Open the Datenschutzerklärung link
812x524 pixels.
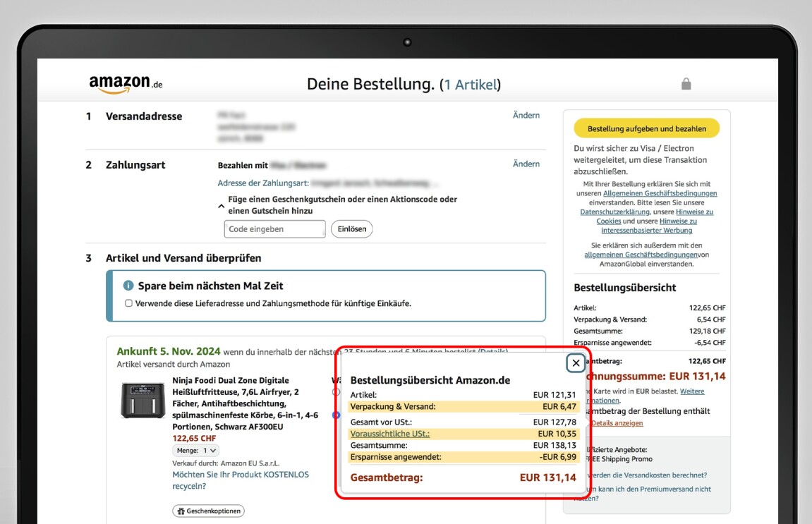pos(614,212)
